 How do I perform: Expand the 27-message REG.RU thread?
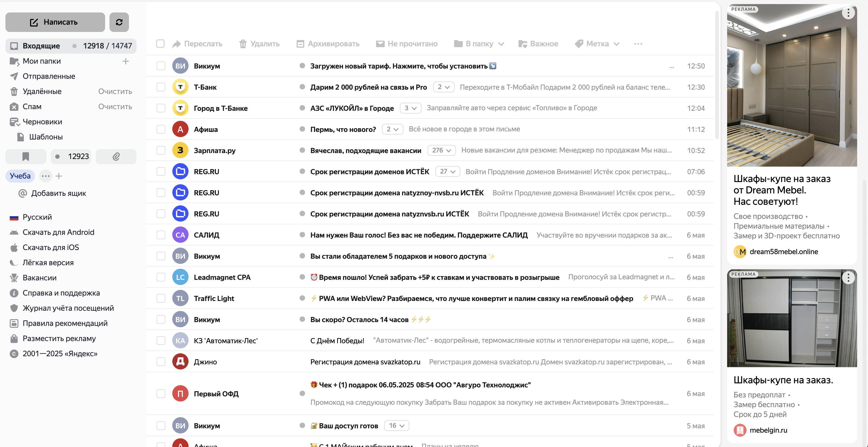click(x=448, y=171)
